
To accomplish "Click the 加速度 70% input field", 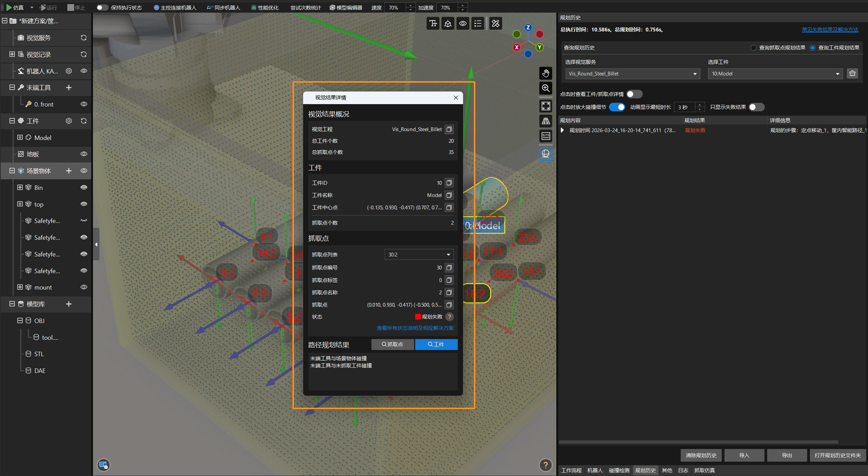I will 447,8.
